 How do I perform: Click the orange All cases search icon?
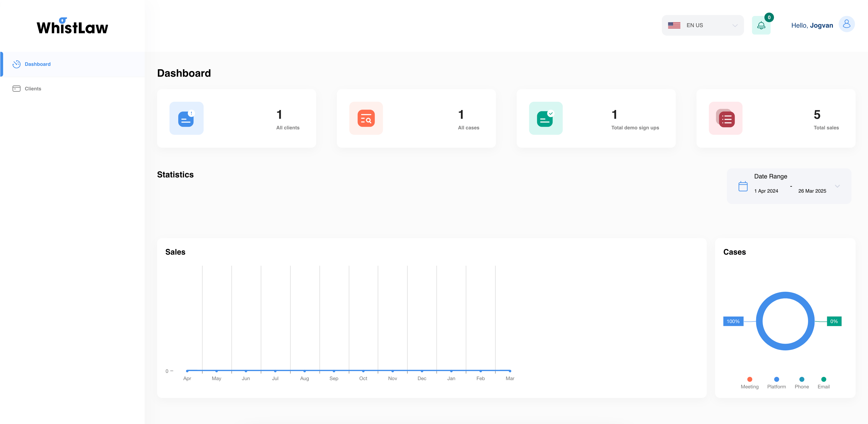(x=366, y=118)
